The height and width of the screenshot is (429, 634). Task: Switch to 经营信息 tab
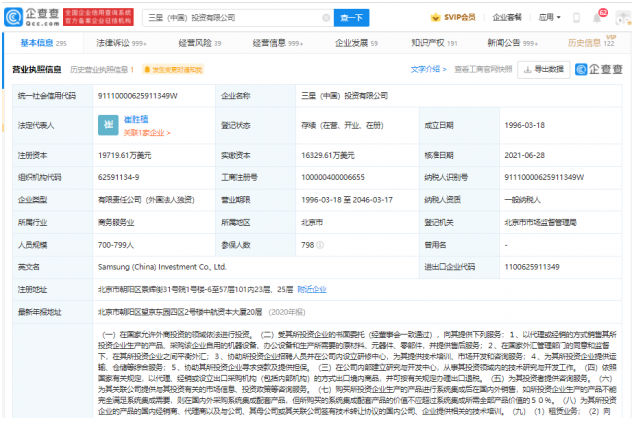pos(278,43)
